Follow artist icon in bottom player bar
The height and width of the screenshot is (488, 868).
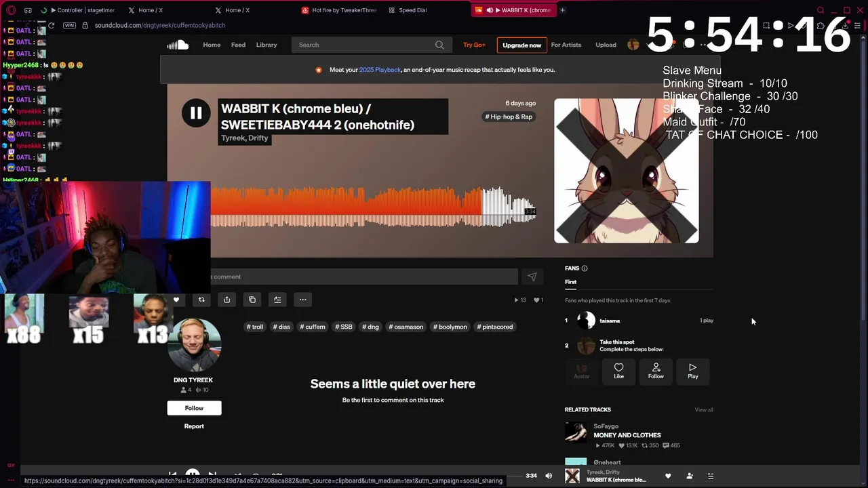[x=690, y=476]
